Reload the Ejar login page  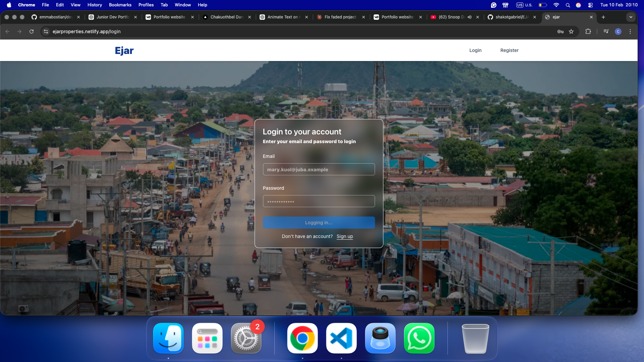(32, 32)
